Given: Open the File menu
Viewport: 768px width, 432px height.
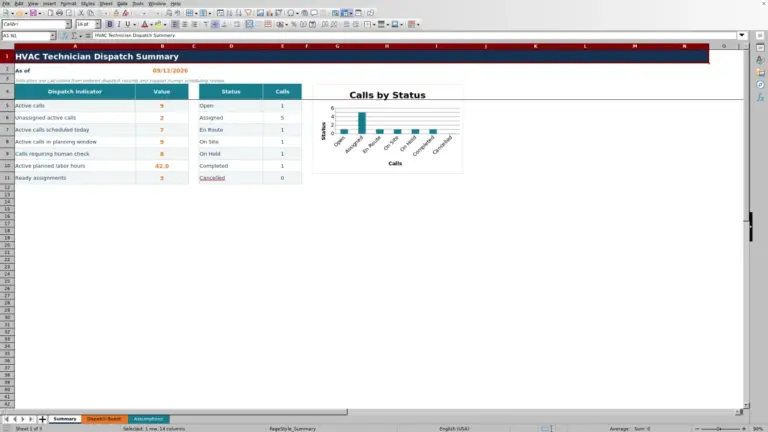Looking at the screenshot, I should click(x=6, y=3).
